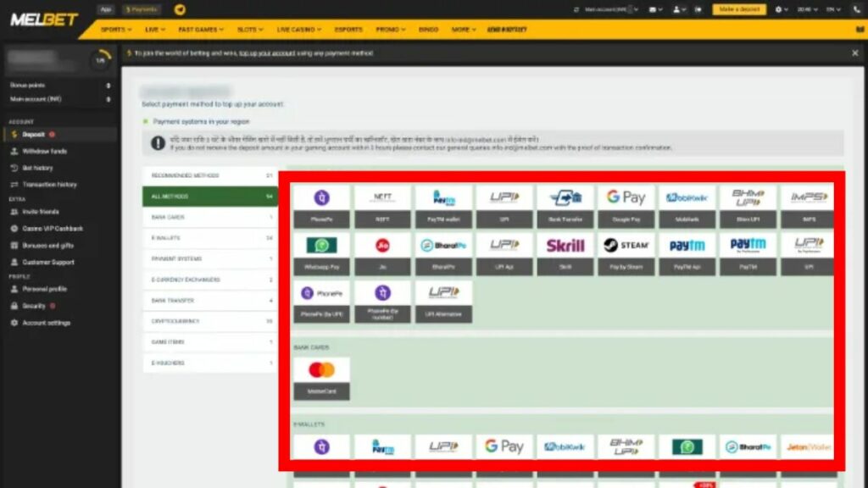This screenshot has height=488, width=868.
Task: Open the settings gear dropdown
Action: 781,9
